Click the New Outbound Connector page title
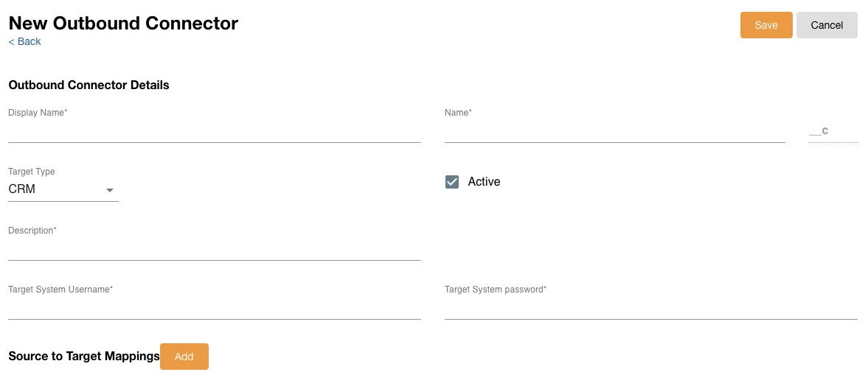This screenshot has width=868, height=386. click(x=123, y=23)
